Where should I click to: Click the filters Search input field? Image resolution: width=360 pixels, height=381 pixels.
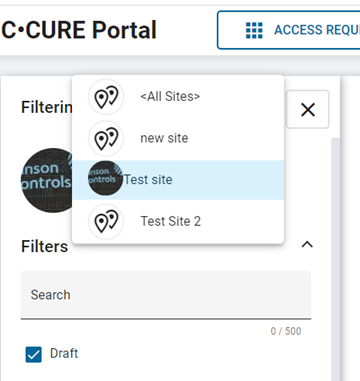[x=166, y=295]
